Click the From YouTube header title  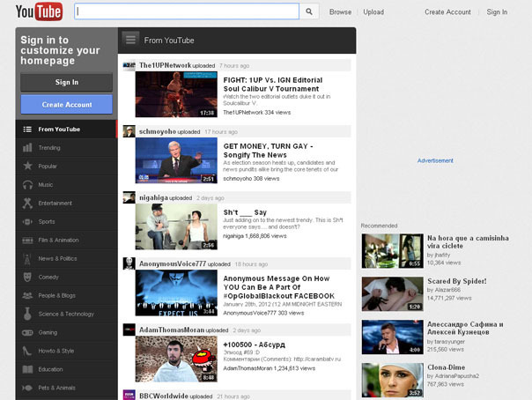click(x=169, y=41)
